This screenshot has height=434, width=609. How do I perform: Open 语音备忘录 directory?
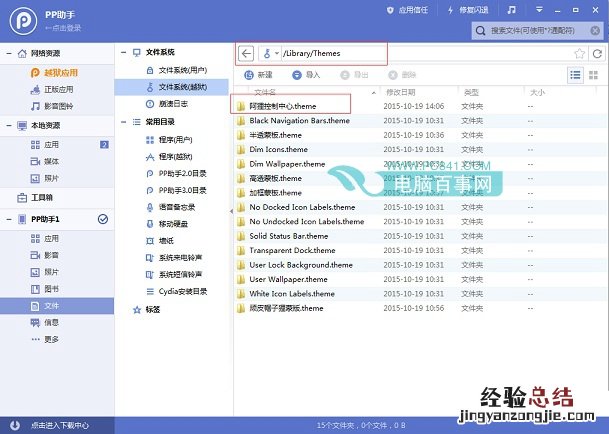(x=171, y=207)
